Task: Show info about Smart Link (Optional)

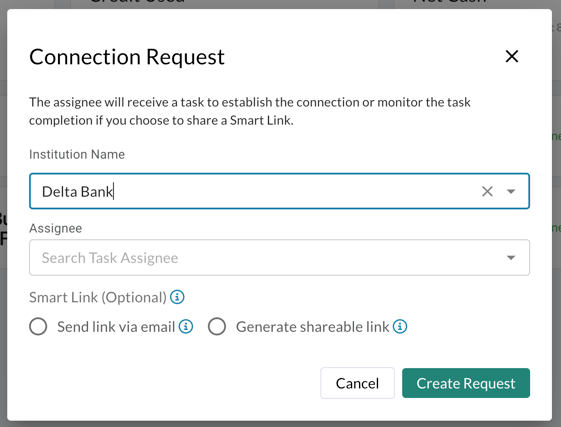Action: pyautogui.click(x=177, y=297)
